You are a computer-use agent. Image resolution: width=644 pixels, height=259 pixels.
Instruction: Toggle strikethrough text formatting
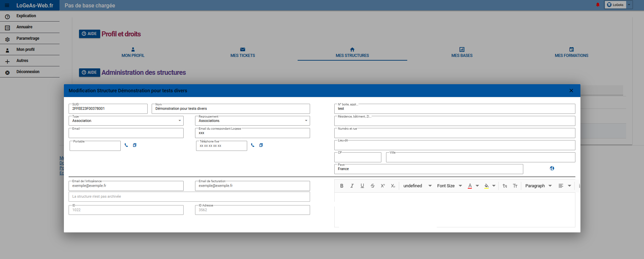click(373, 186)
